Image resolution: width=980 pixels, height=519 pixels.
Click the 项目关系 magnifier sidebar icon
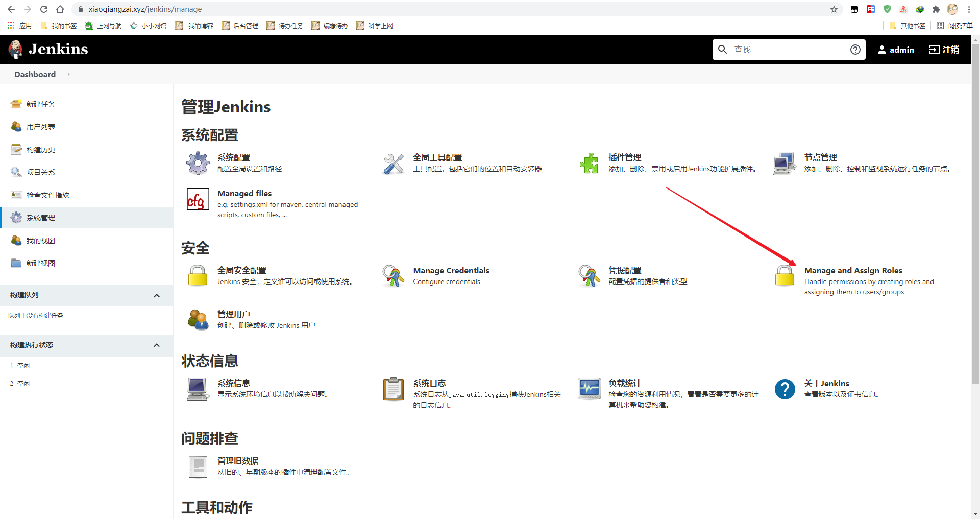[16, 172]
